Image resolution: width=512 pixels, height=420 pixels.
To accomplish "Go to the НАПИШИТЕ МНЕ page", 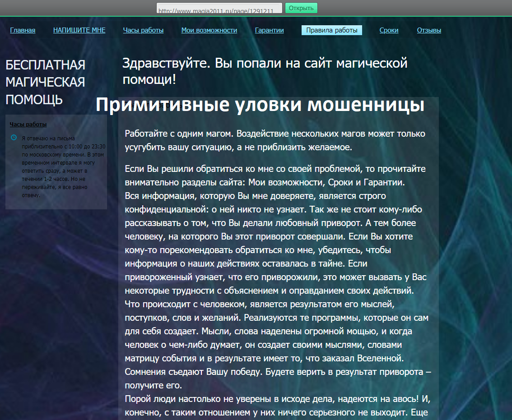I will [79, 30].
